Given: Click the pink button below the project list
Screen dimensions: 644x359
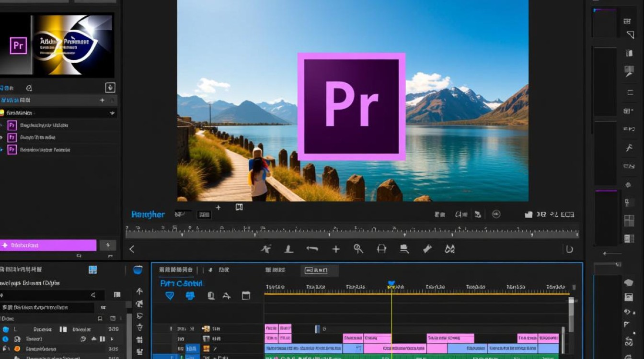Looking at the screenshot, I should [x=48, y=245].
